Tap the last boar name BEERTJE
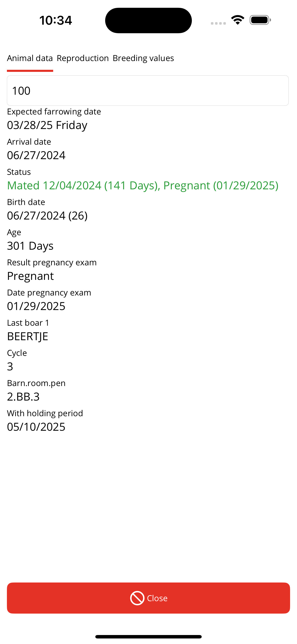This screenshot has height=644, width=297. tap(27, 337)
